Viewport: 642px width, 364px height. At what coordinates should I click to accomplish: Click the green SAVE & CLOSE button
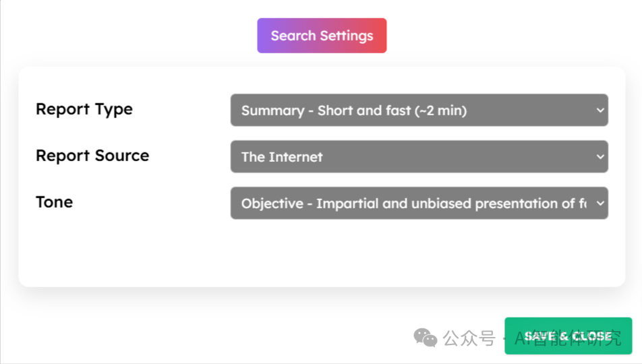tap(568, 336)
